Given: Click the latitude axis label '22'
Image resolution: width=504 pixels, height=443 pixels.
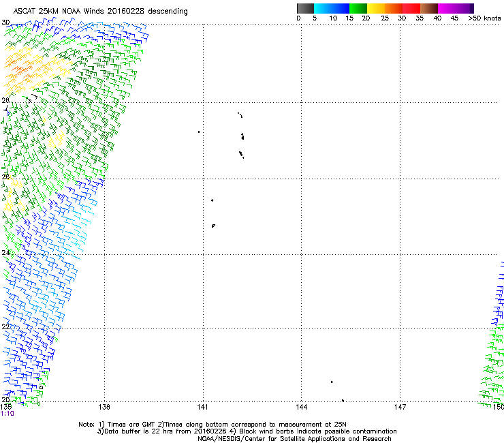Looking at the screenshot, I should (5, 327).
